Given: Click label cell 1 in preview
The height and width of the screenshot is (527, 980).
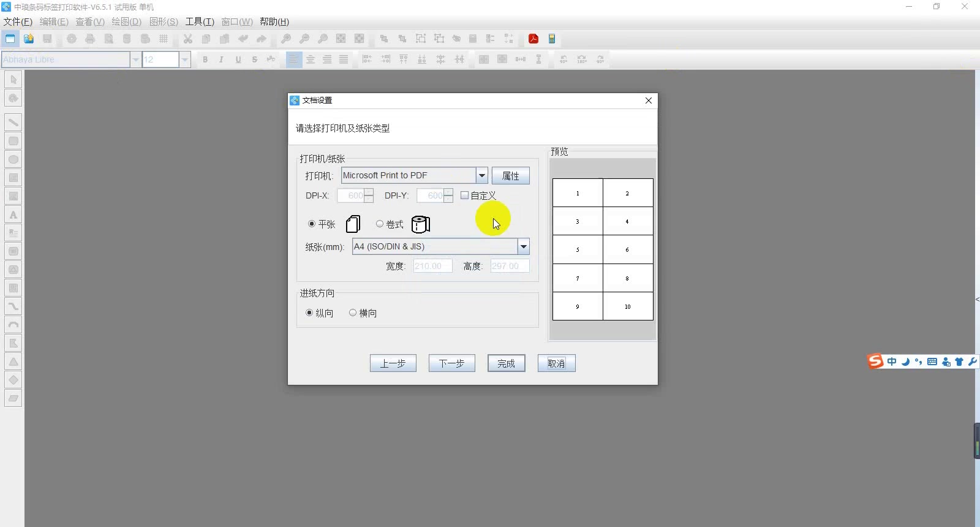Looking at the screenshot, I should click(578, 193).
